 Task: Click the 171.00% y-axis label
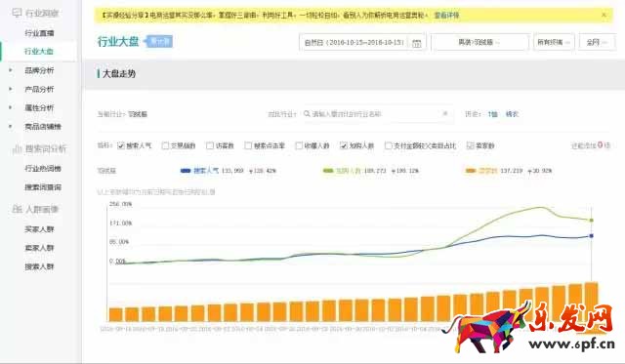click(120, 223)
